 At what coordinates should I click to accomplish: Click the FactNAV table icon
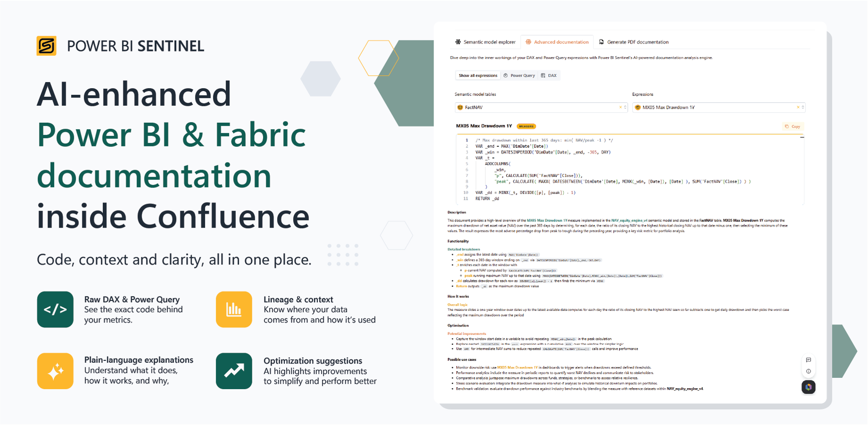point(460,108)
